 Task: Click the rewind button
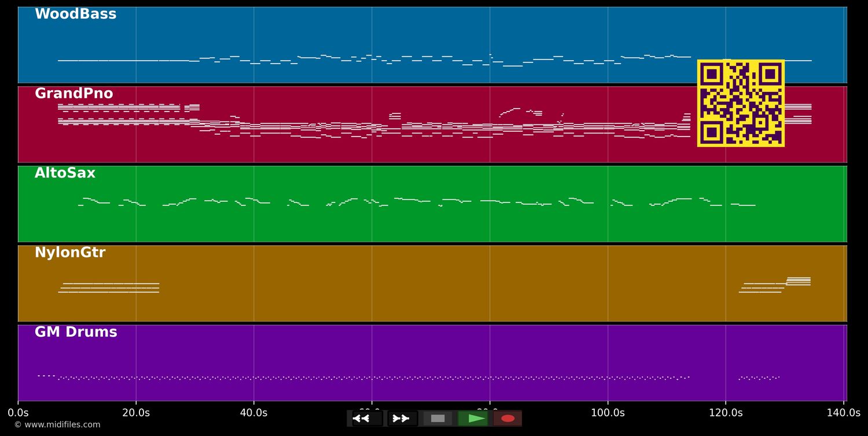(x=367, y=419)
